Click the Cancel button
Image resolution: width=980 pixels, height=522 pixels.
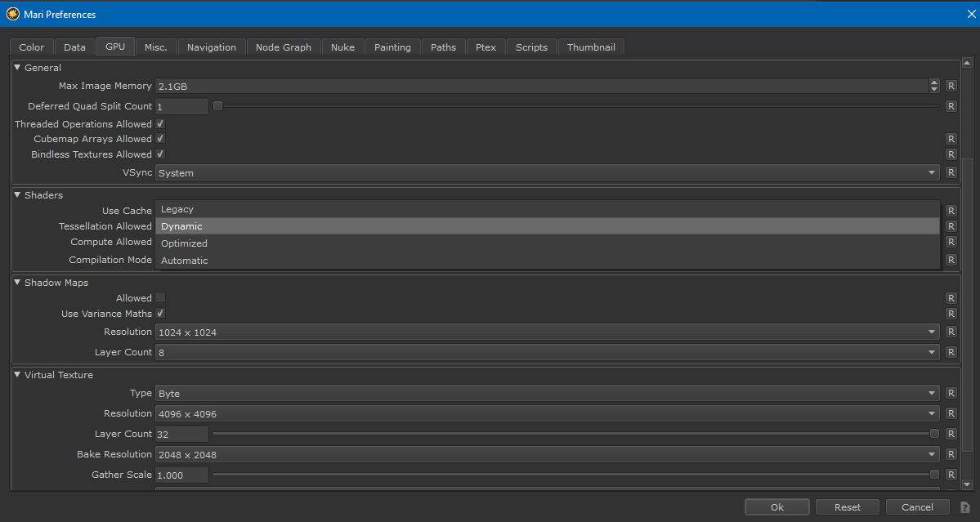point(917,507)
